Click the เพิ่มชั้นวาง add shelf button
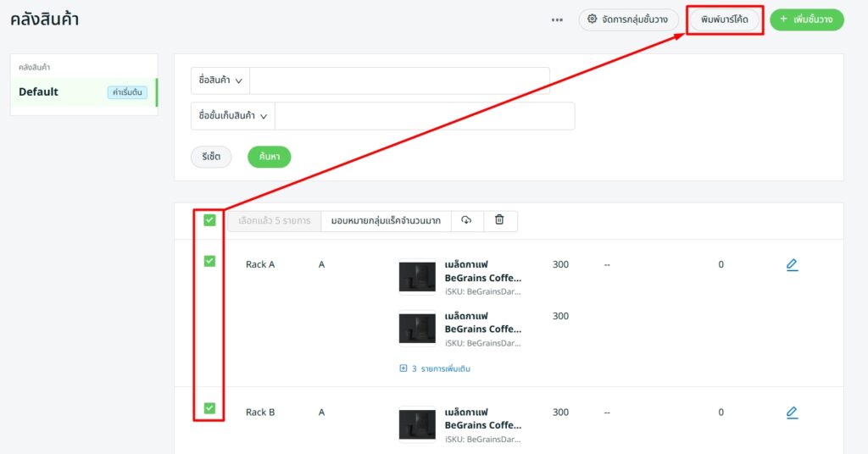 (806, 19)
